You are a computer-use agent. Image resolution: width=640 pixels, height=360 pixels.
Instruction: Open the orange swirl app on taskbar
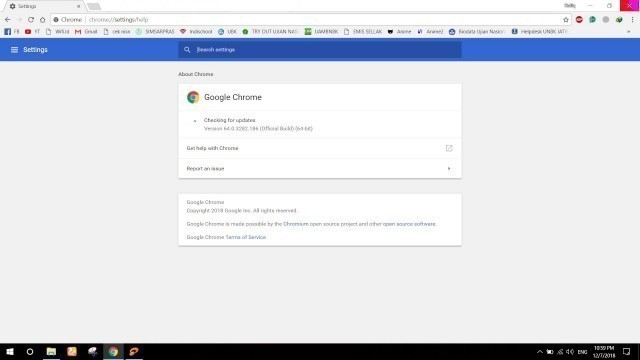[134, 351]
